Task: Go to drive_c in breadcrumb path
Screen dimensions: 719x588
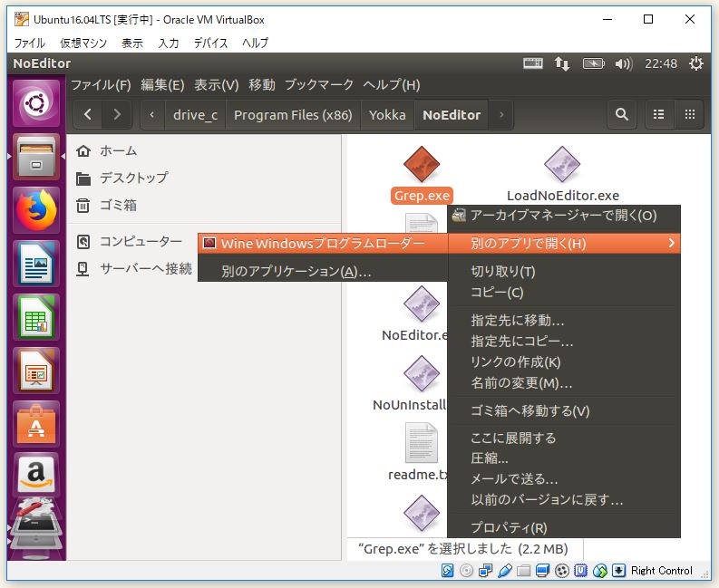Action: point(195,114)
